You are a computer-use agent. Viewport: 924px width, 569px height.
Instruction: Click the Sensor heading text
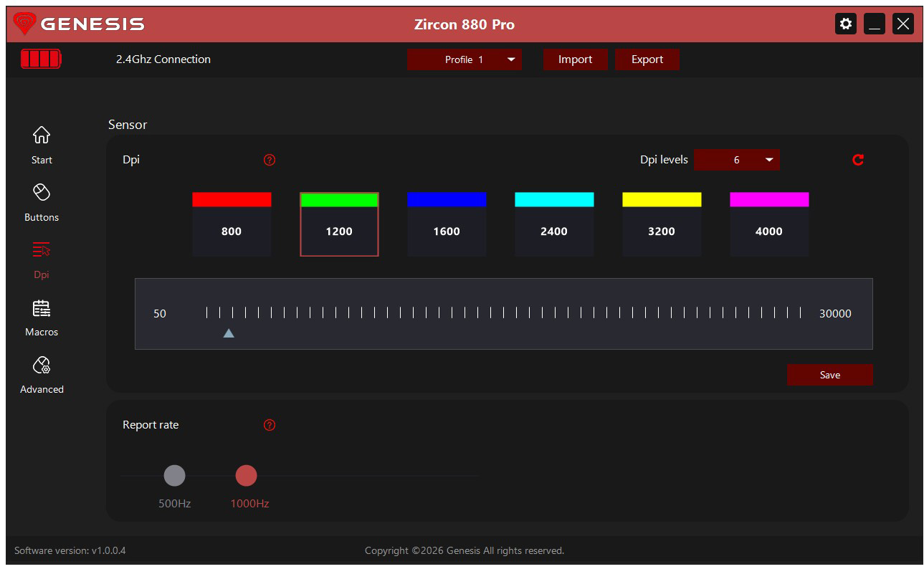pyautogui.click(x=128, y=125)
